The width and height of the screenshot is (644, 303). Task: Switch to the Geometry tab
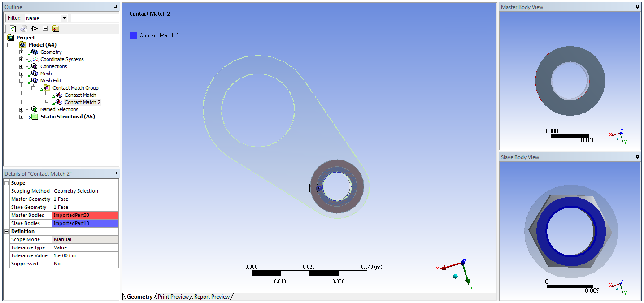coord(139,297)
